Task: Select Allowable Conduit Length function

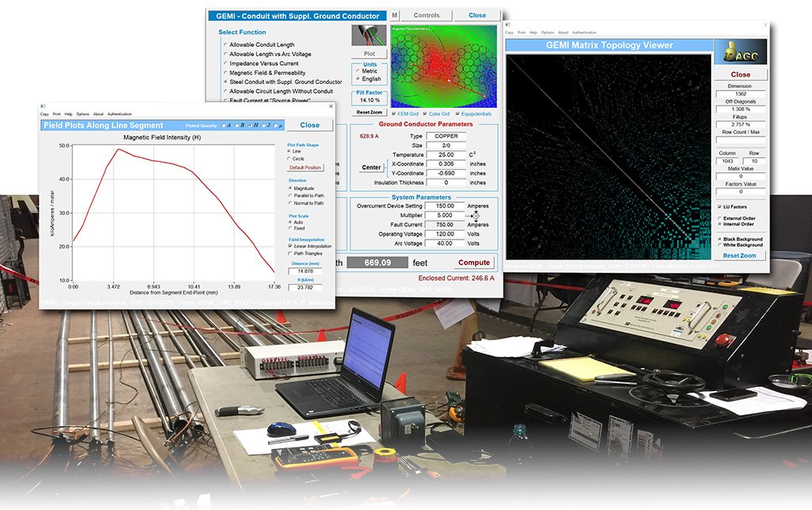Action: [225, 45]
